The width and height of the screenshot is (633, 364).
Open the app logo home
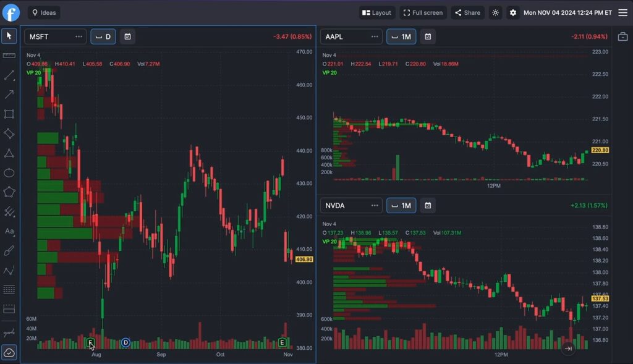tap(11, 12)
